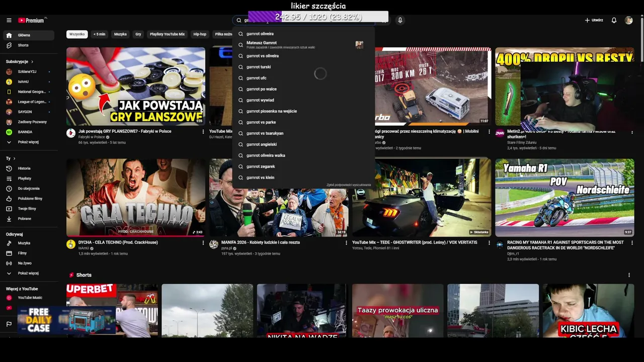Open Pobrane downloads

pos(28,219)
